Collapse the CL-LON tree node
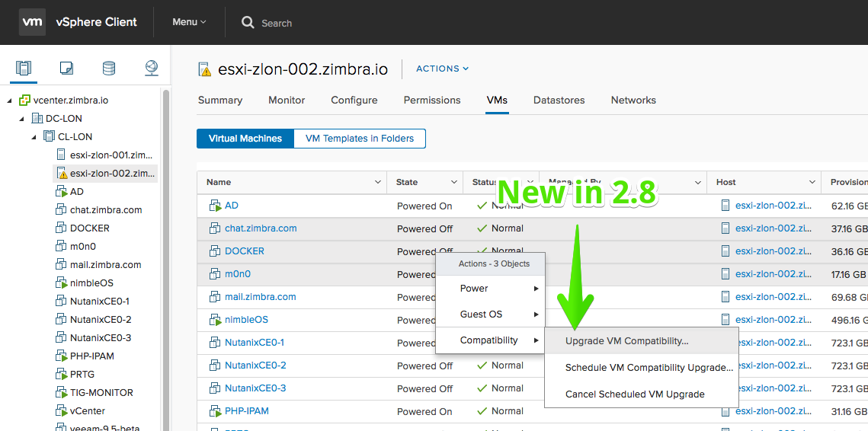This screenshot has height=431, width=868. coord(34,137)
